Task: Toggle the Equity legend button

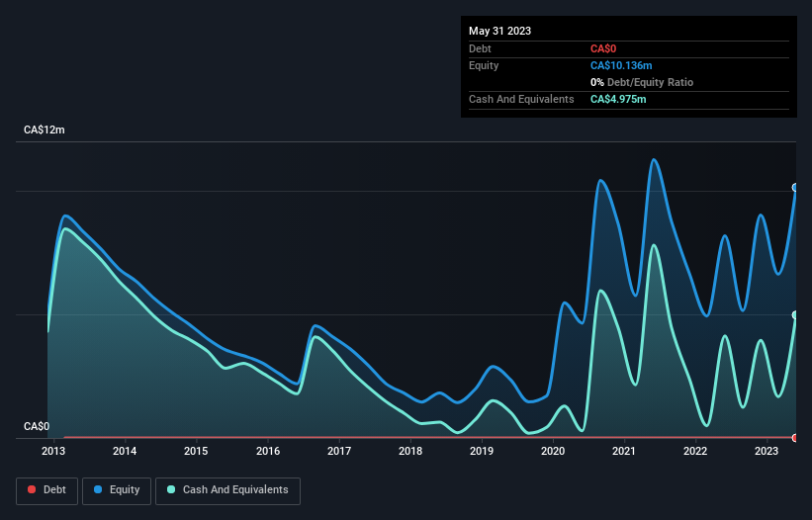Action: click(x=117, y=490)
